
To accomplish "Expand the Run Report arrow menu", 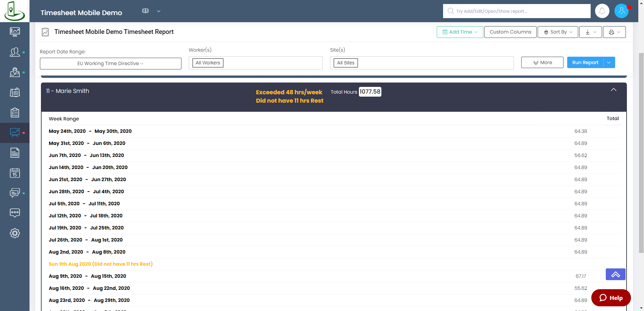I will coord(609,63).
